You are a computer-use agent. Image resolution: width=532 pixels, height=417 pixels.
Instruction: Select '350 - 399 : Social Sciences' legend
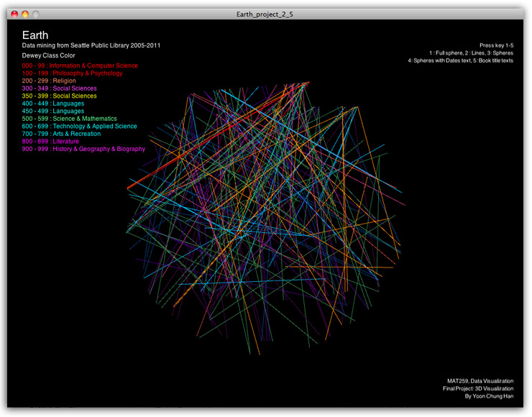coord(60,96)
